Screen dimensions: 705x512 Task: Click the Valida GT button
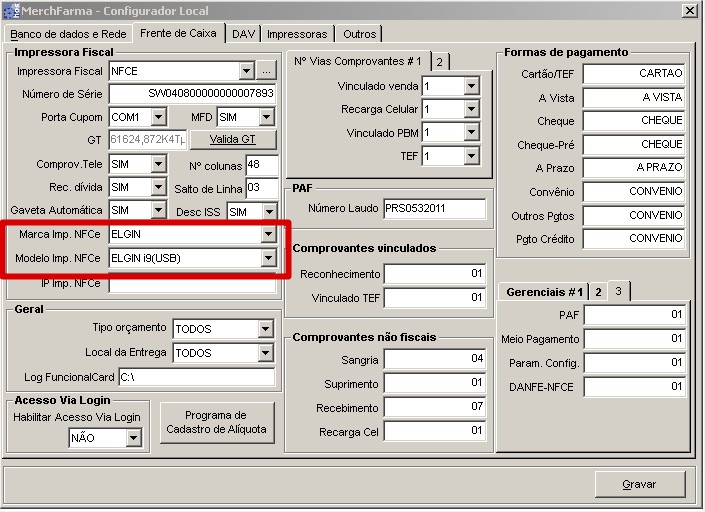point(232,140)
